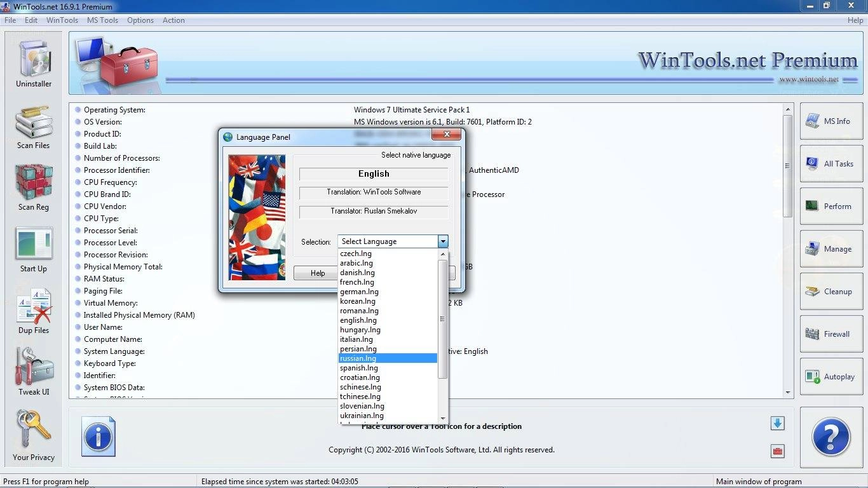Viewport: 868px width, 488px height.
Task: Select schinese.lng from the list
Action: tap(388, 387)
